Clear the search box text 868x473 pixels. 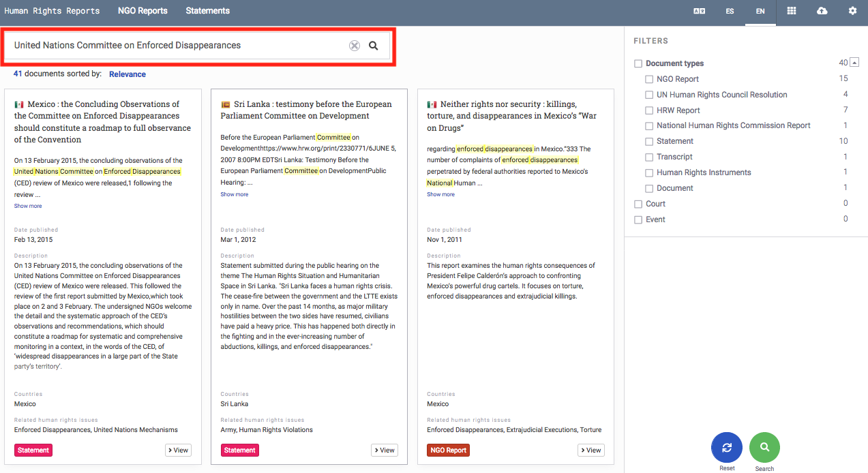pyautogui.click(x=355, y=46)
